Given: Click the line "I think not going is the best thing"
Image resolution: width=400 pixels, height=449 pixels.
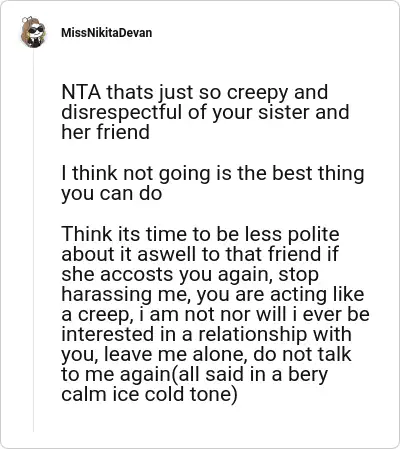Looking at the screenshot, I should 213,174.
